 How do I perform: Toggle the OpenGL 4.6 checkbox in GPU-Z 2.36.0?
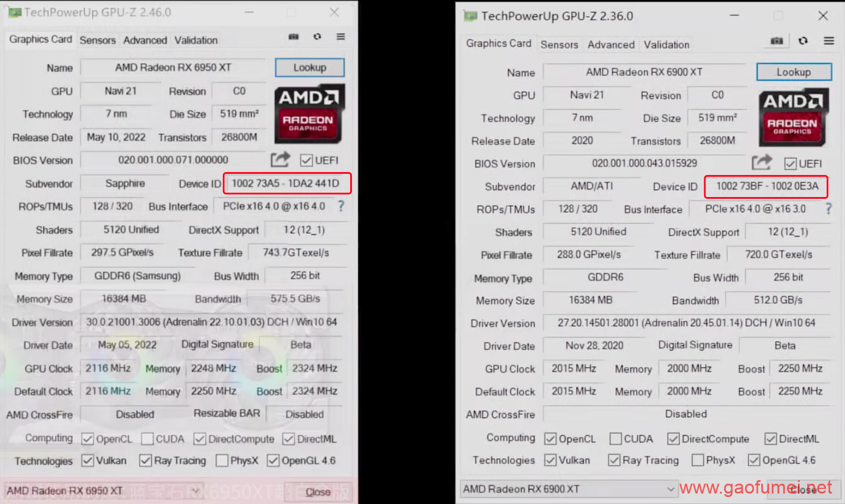click(x=754, y=460)
